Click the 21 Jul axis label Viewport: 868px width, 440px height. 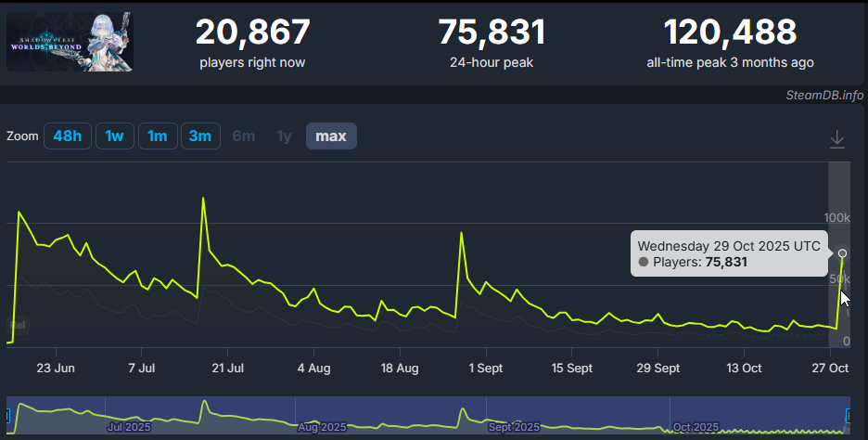point(227,368)
